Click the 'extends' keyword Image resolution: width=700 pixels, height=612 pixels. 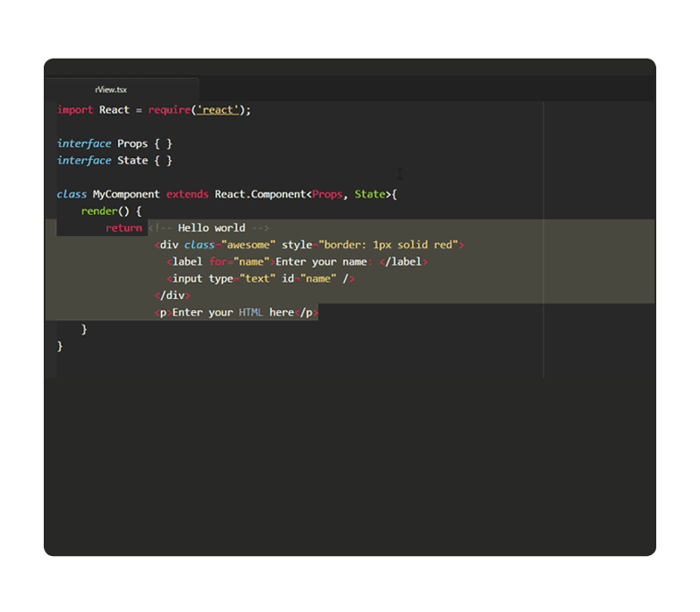click(x=187, y=194)
